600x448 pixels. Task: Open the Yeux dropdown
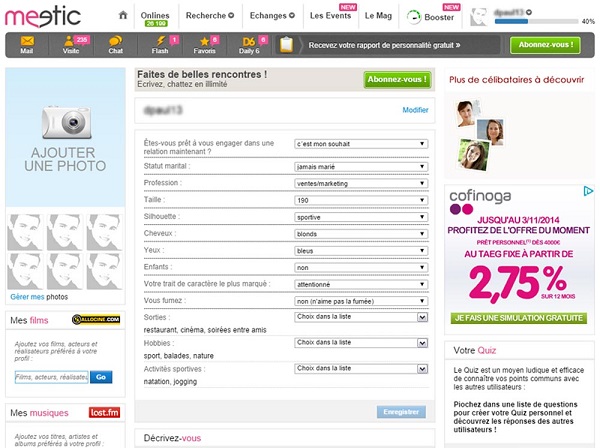[x=361, y=251]
